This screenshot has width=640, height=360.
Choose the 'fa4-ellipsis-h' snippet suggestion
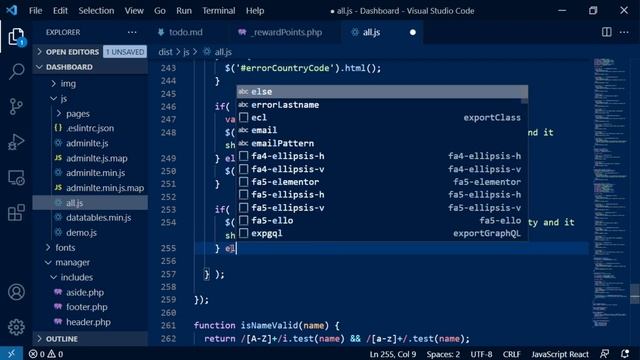pyautogui.click(x=382, y=156)
